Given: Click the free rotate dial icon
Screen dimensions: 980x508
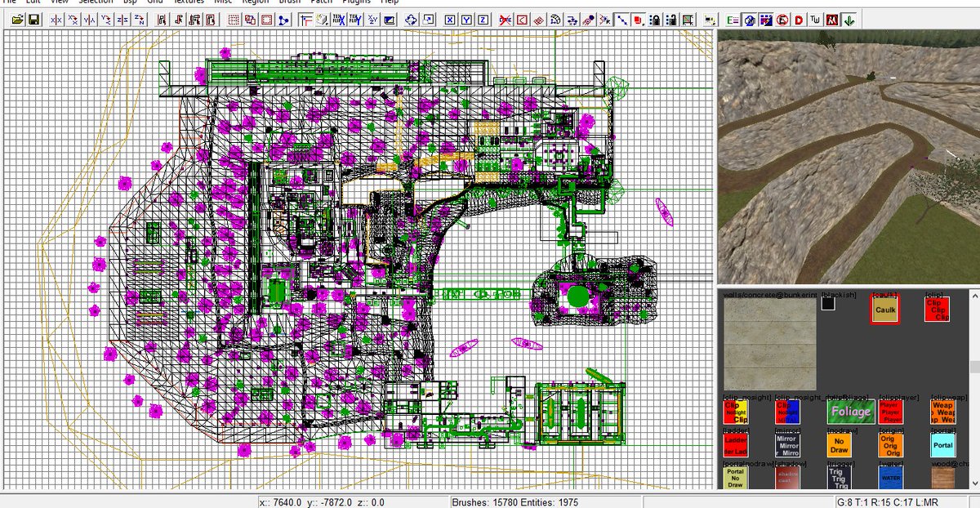Looking at the screenshot, I should [x=555, y=20].
